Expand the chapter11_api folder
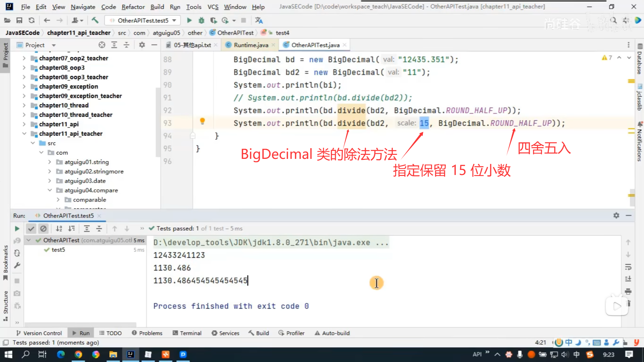 24,124
